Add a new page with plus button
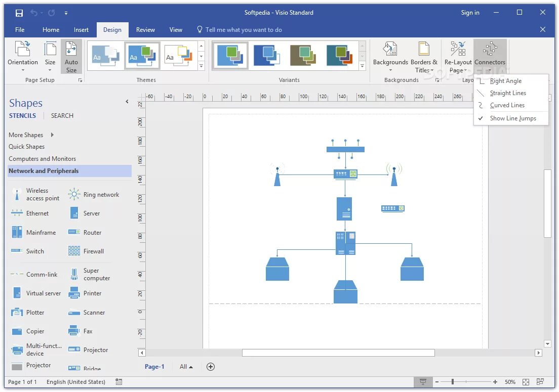Image resolution: width=559 pixels, height=392 pixels. 211,367
